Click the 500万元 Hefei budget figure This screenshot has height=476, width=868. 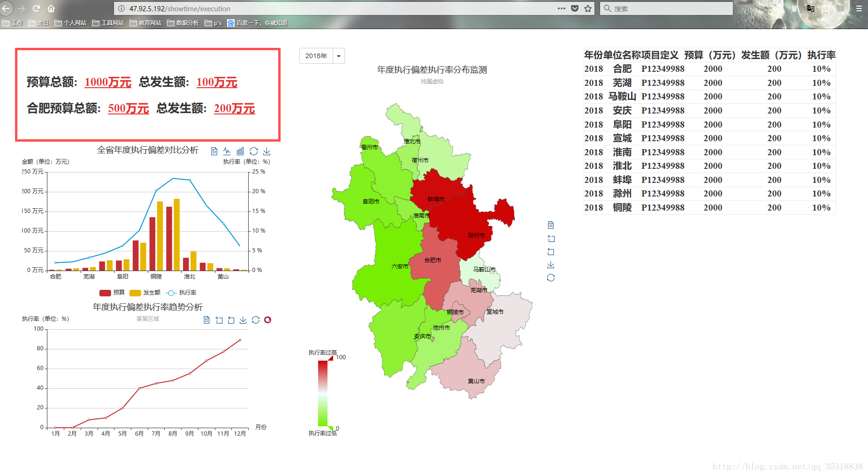pyautogui.click(x=129, y=109)
